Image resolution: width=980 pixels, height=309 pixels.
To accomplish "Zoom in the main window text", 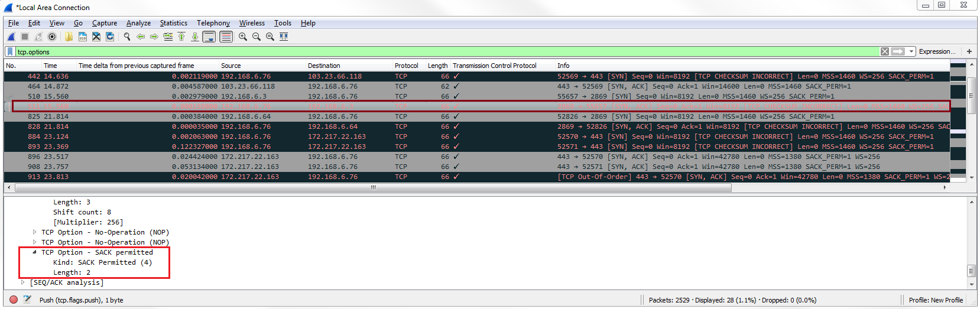I will coord(243,37).
